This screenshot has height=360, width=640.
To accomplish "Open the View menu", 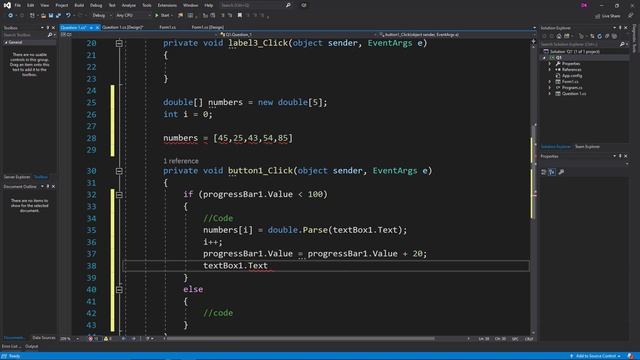I will point(44,5).
